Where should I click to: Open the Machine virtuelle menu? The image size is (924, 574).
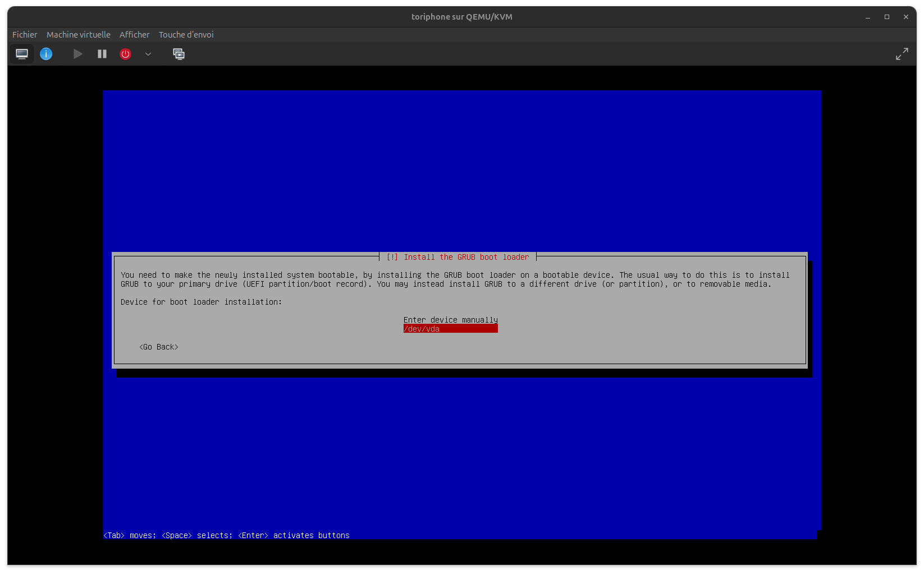tap(79, 35)
